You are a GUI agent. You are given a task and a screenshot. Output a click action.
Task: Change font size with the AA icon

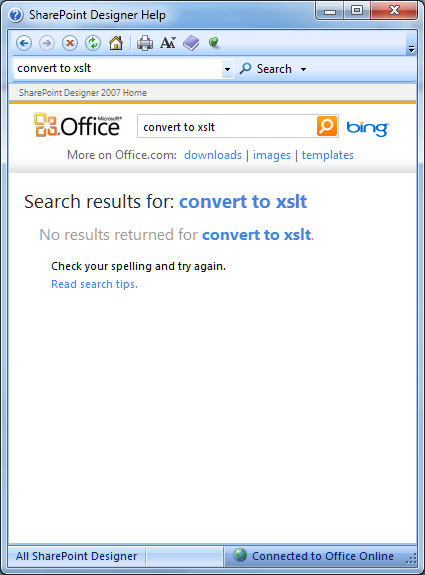pos(168,43)
